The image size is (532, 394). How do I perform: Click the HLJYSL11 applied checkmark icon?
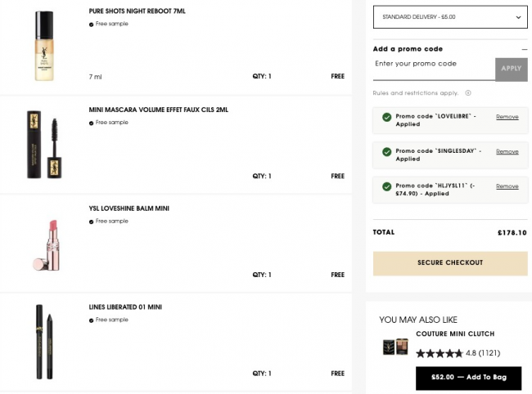tap(386, 187)
